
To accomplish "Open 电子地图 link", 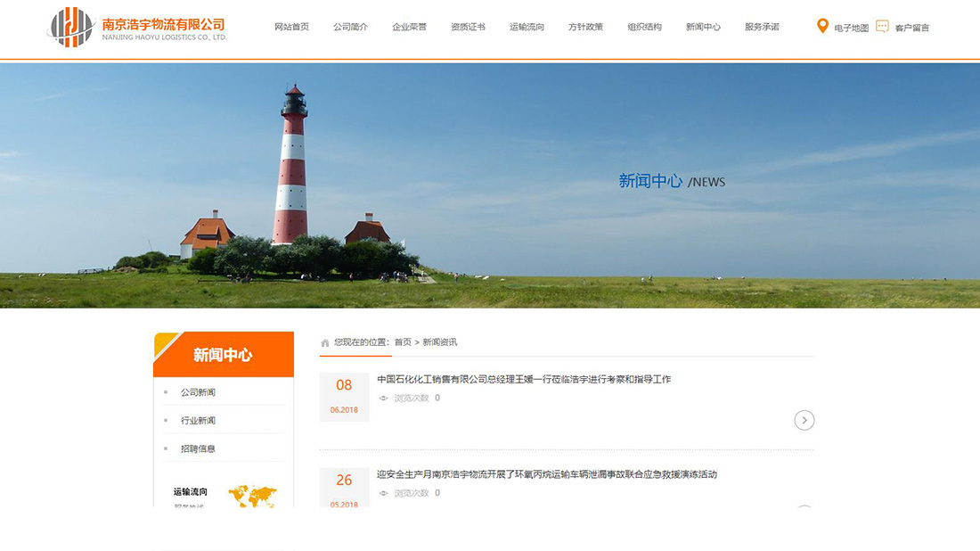I will [851, 29].
